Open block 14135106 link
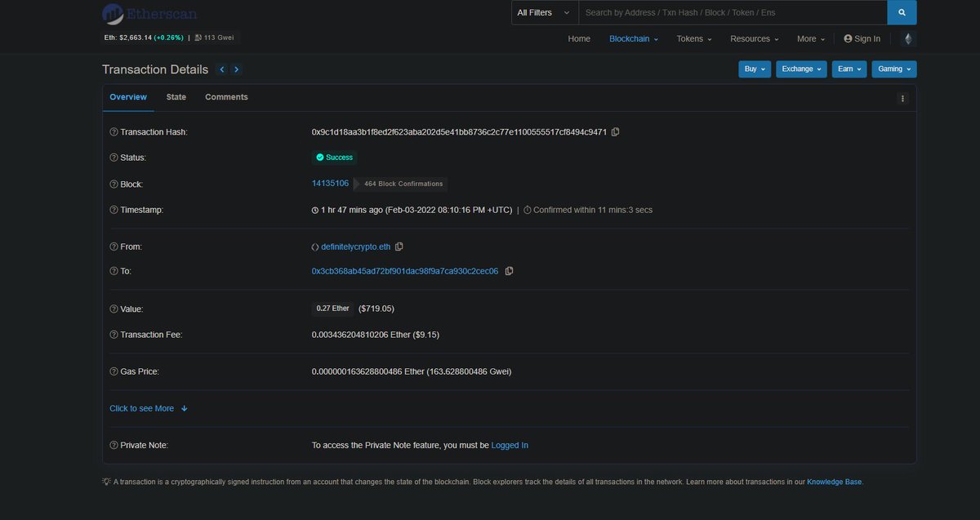The image size is (980, 520). [330, 184]
